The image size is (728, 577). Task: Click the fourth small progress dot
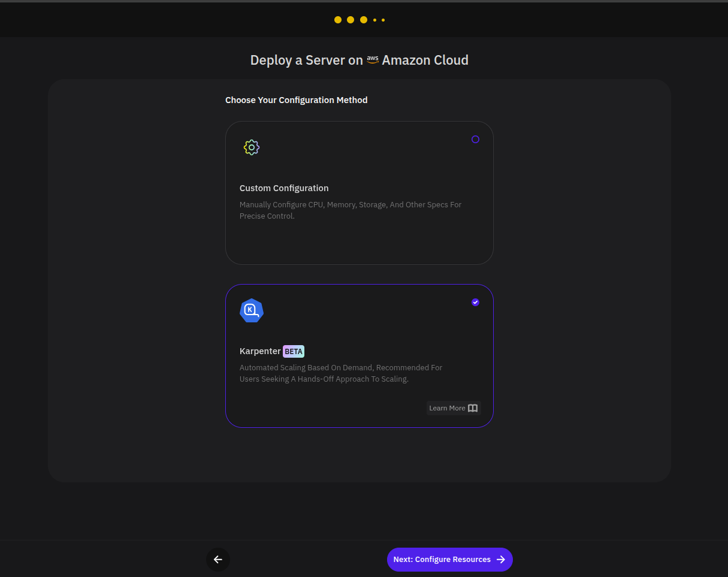374,20
